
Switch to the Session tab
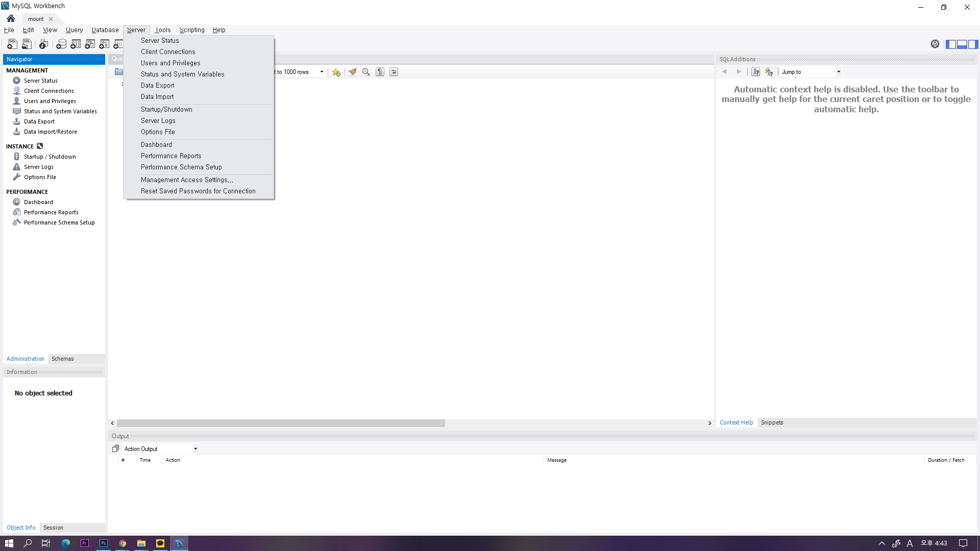coord(53,528)
